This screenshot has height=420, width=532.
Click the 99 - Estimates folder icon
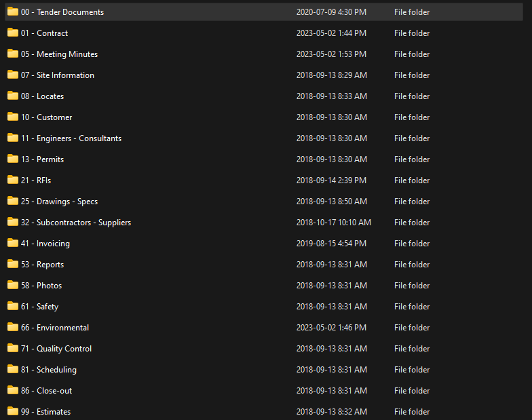[x=13, y=411]
